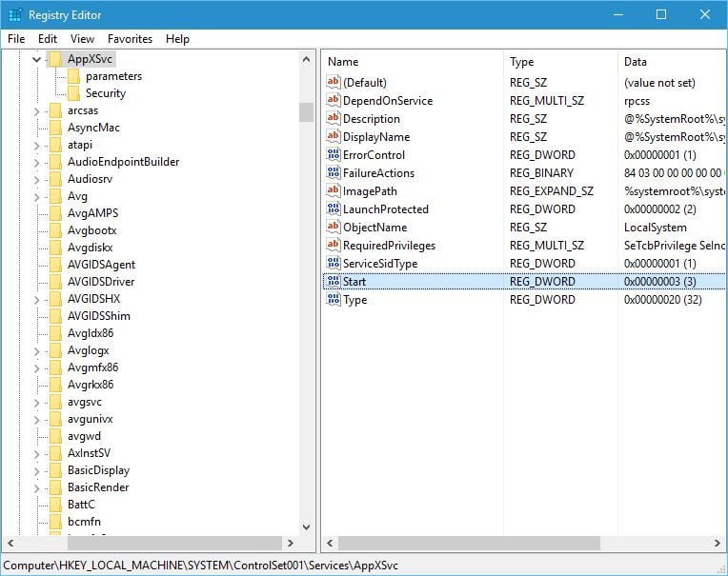
Task: Open the Edit menu
Action: point(48,39)
